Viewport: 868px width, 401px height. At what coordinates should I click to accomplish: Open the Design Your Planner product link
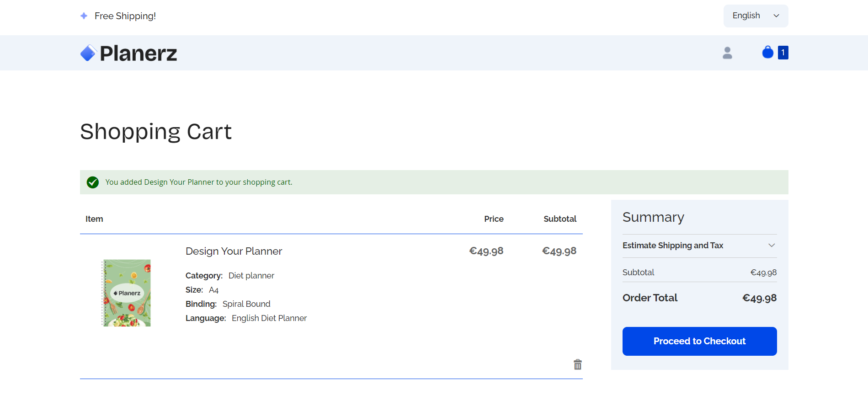click(234, 251)
